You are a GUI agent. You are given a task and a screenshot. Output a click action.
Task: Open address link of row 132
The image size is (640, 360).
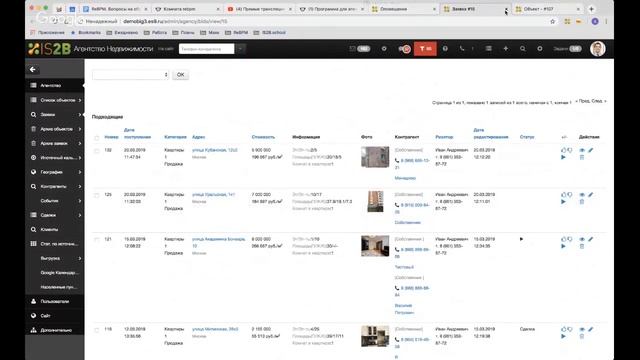[215, 150]
